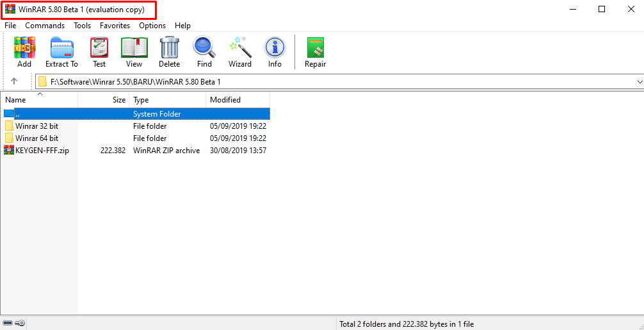Image resolution: width=644 pixels, height=330 pixels.
Task: Expand the address path dropdown arrow
Action: click(x=639, y=82)
